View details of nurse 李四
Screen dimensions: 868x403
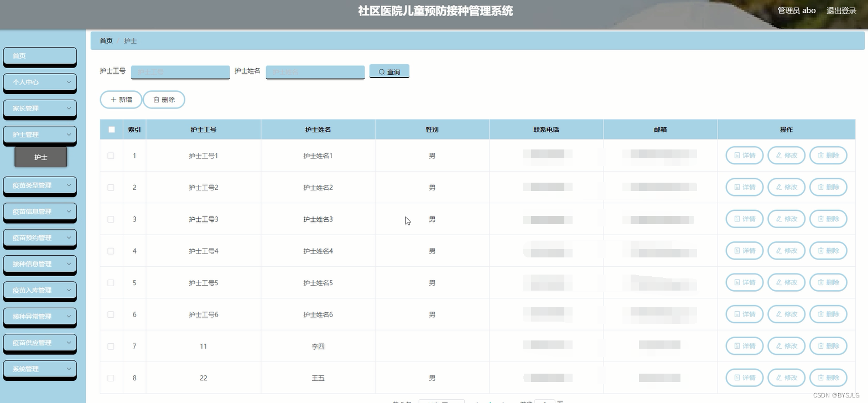pos(744,346)
